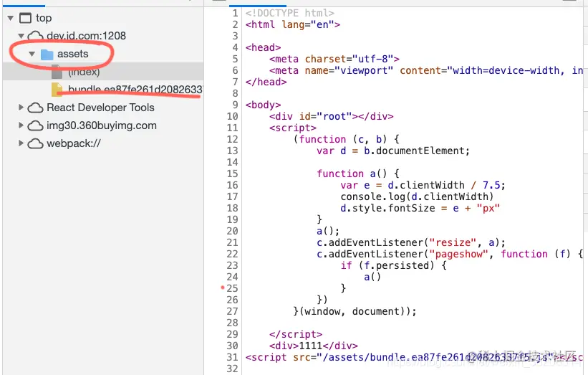Click the <!DOCTYPE html> line
Image resolution: width=588 pixels, height=375 pixels.
[290, 13]
